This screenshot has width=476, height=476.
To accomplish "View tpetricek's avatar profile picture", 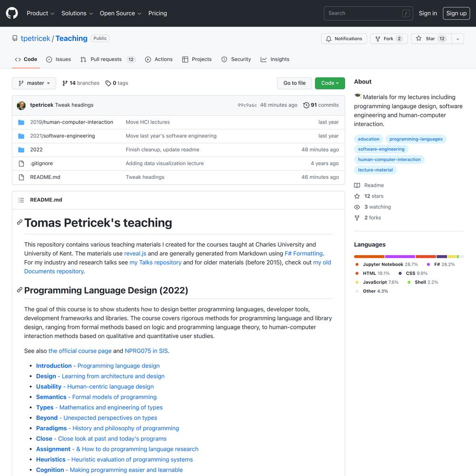I will click(x=21, y=105).
